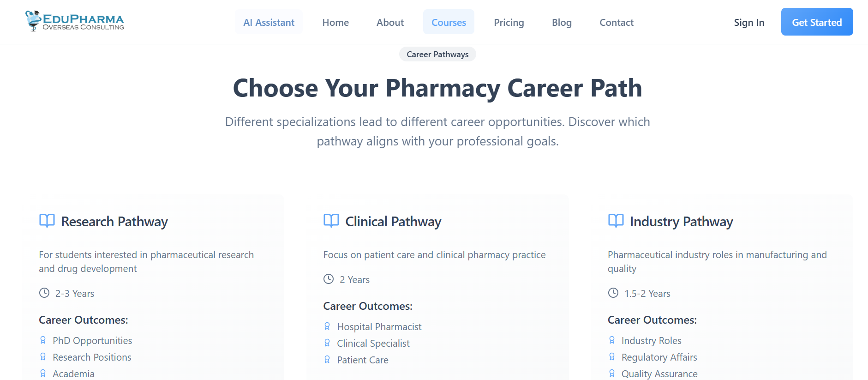868x380 pixels.
Task: Open the Courses menu item
Action: pyautogui.click(x=448, y=22)
